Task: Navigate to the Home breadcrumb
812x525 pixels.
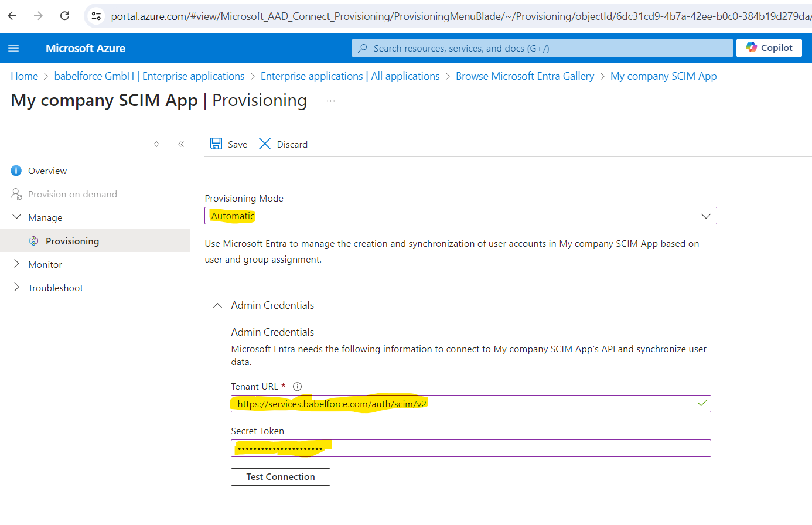Action: coord(24,76)
